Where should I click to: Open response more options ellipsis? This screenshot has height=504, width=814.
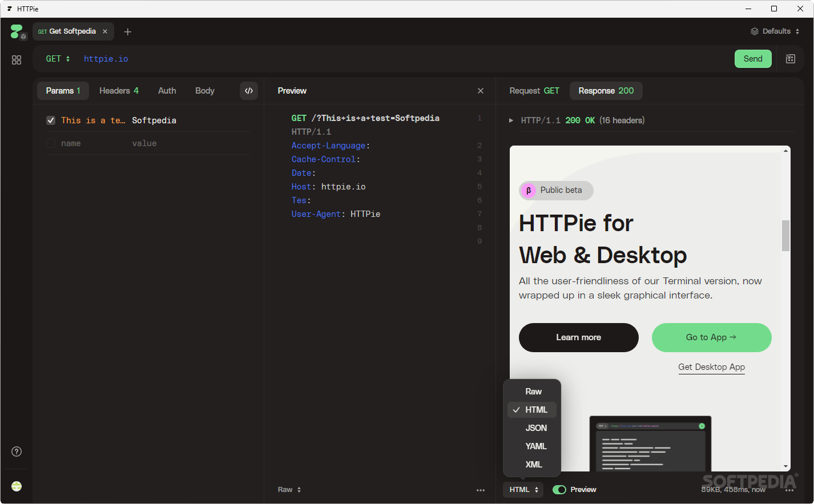pyautogui.click(x=789, y=490)
